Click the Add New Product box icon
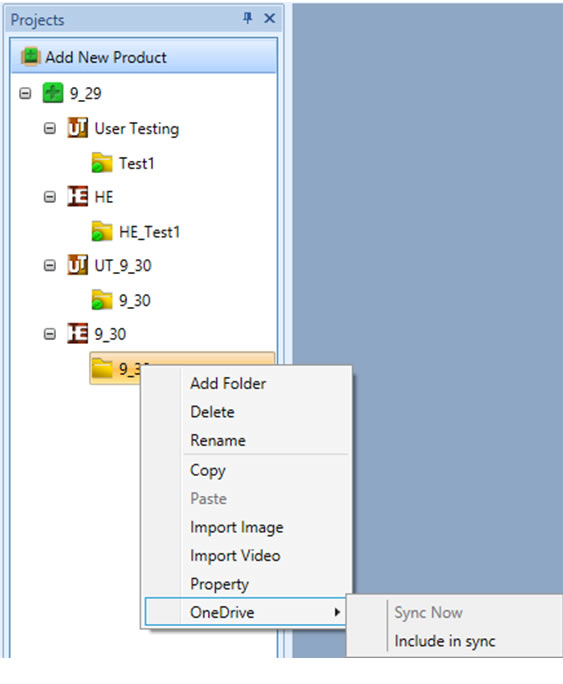This screenshot has height=684, width=563. click(x=31, y=57)
